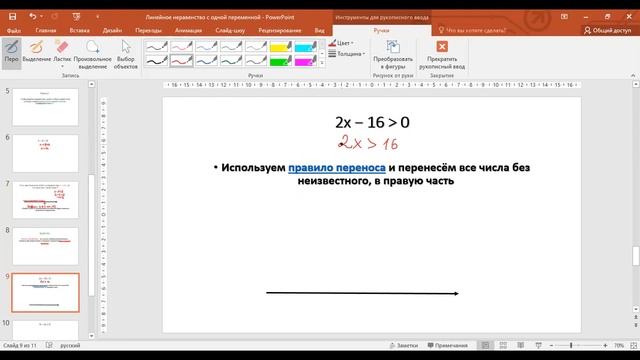
Task: Open Ribbon Display Options icon
Action: tap(564, 17)
